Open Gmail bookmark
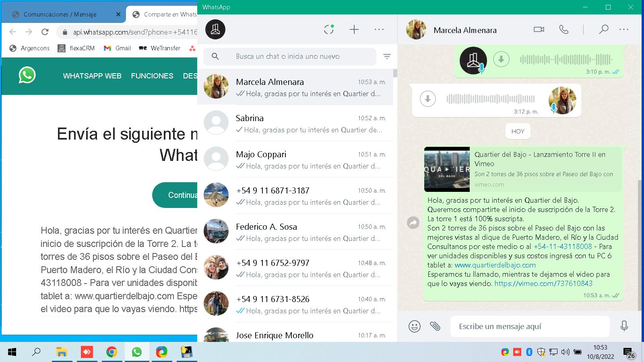The height and width of the screenshot is (362, 644). click(117, 48)
